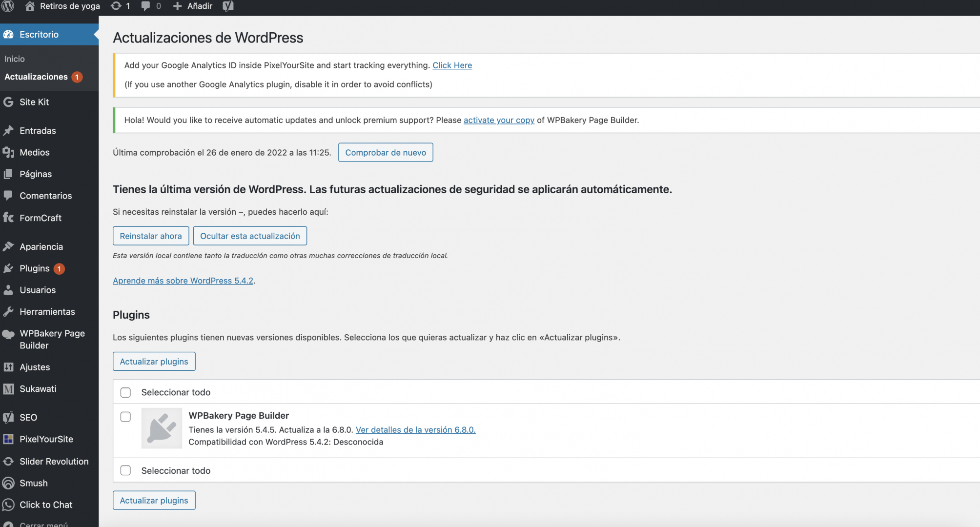Click the SEO Yoast icon in sidebar
Image resolution: width=980 pixels, height=527 pixels.
(x=8, y=417)
